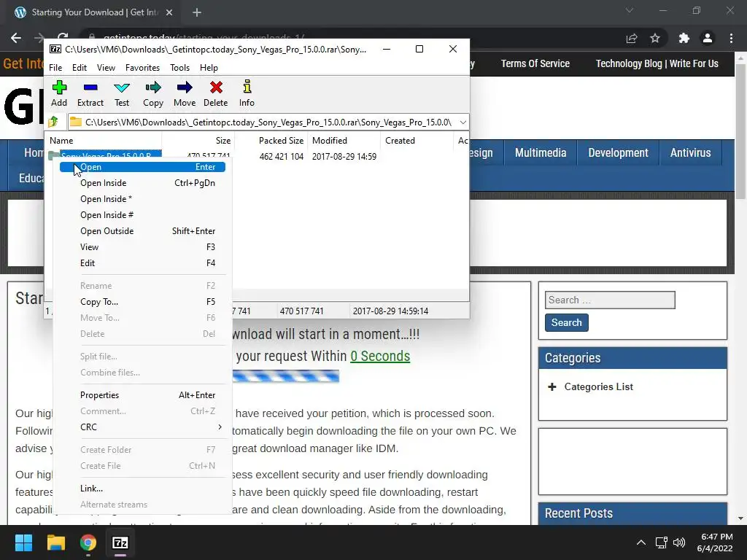Open Windows Start menu

pyautogui.click(x=23, y=542)
